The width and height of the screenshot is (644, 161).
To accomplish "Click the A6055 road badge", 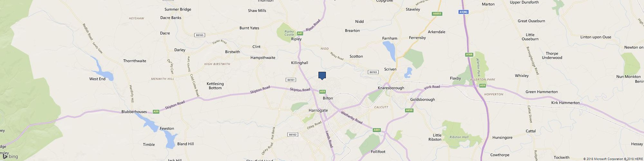I will pyautogui.click(x=437, y=14).
